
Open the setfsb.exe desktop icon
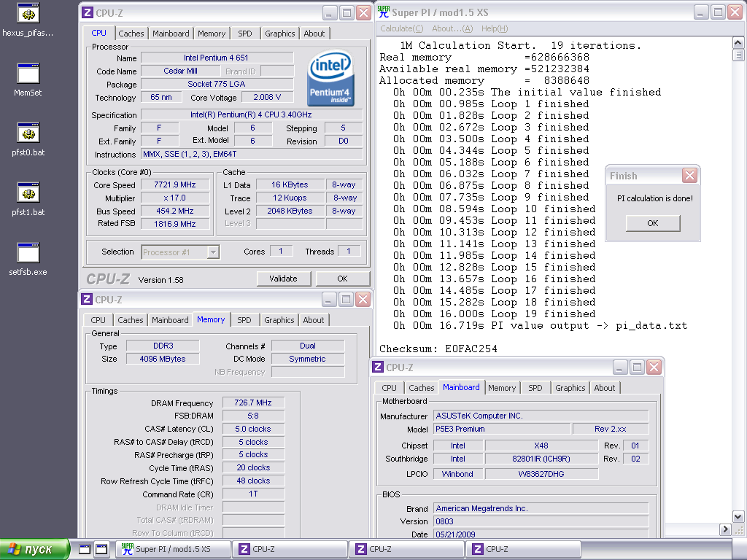coord(28,259)
